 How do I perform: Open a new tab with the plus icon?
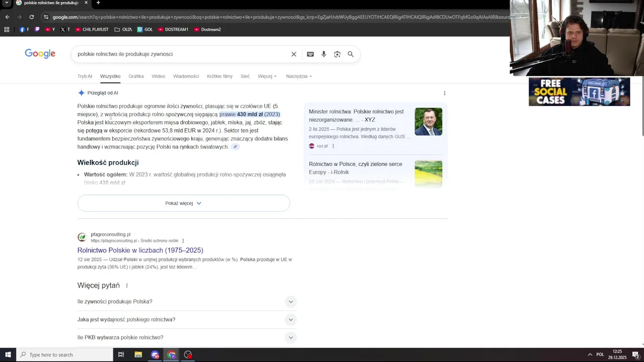coord(98,3)
